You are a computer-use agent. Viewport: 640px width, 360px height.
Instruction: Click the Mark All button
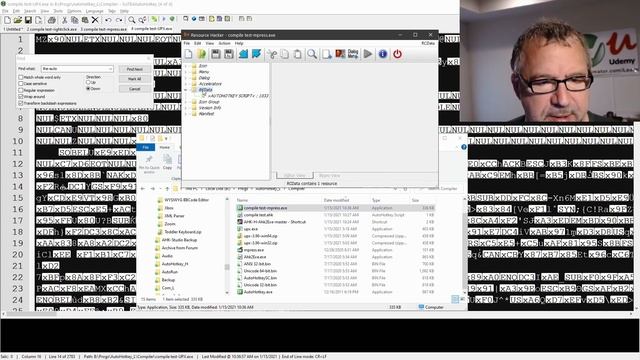pos(135,79)
